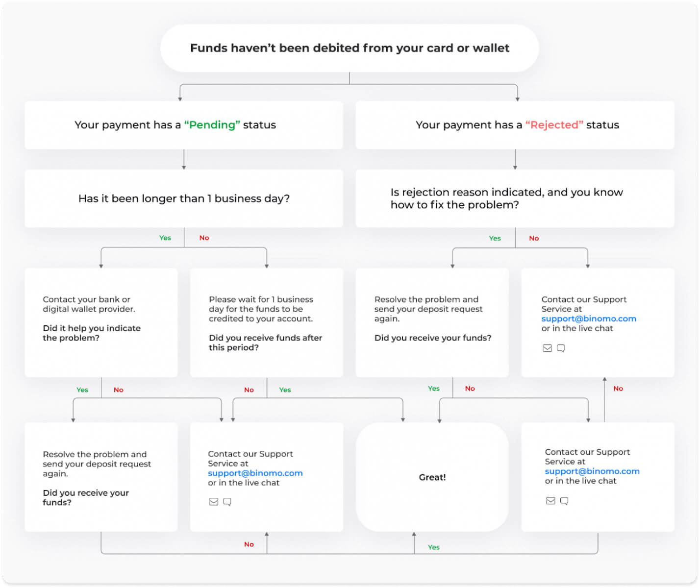Click the bottom-left "Resolve the problem" box

click(x=101, y=477)
